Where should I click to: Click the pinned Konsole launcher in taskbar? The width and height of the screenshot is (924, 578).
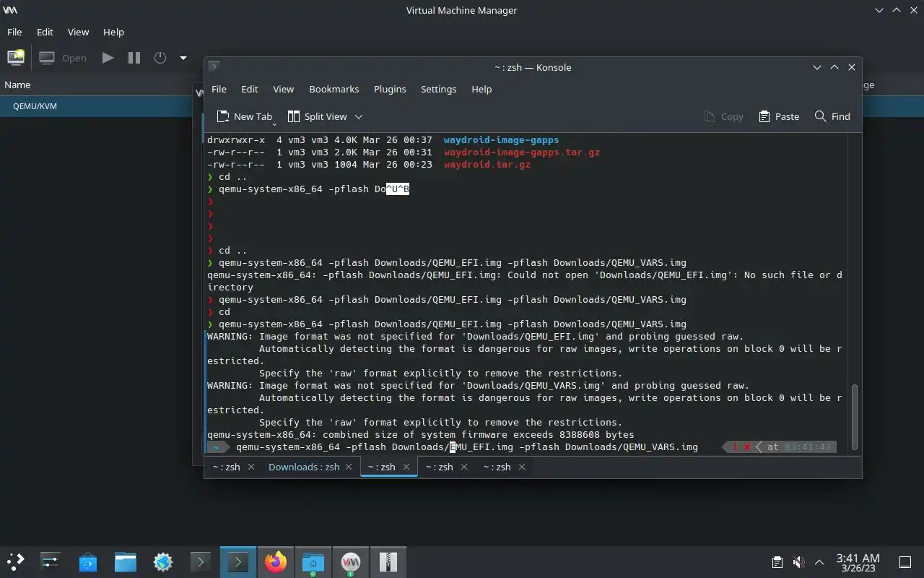point(200,561)
